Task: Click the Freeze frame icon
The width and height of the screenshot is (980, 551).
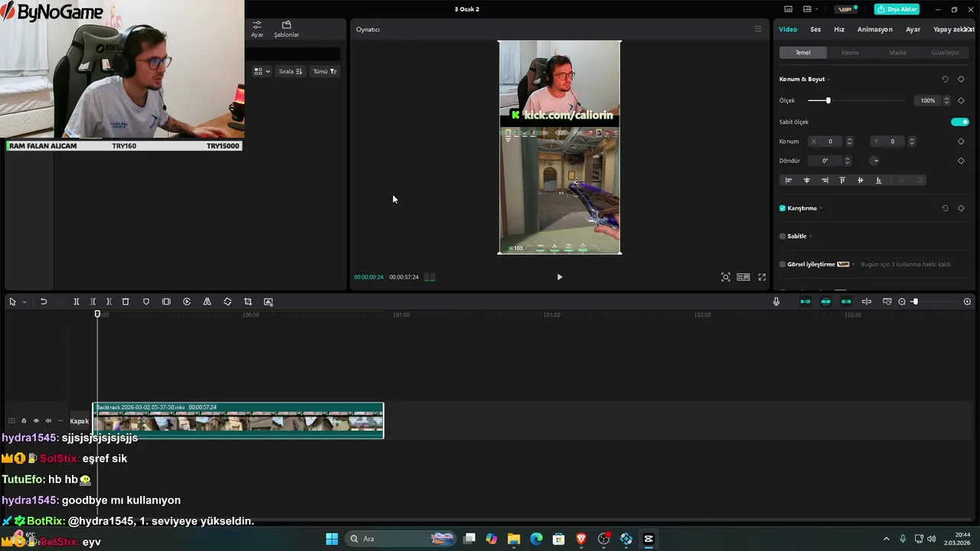Action: pyautogui.click(x=166, y=302)
